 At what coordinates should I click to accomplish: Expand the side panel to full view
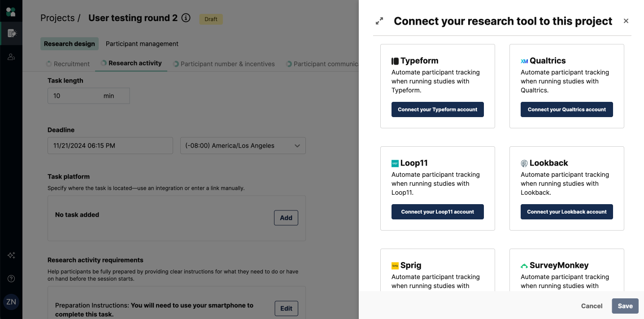(379, 21)
